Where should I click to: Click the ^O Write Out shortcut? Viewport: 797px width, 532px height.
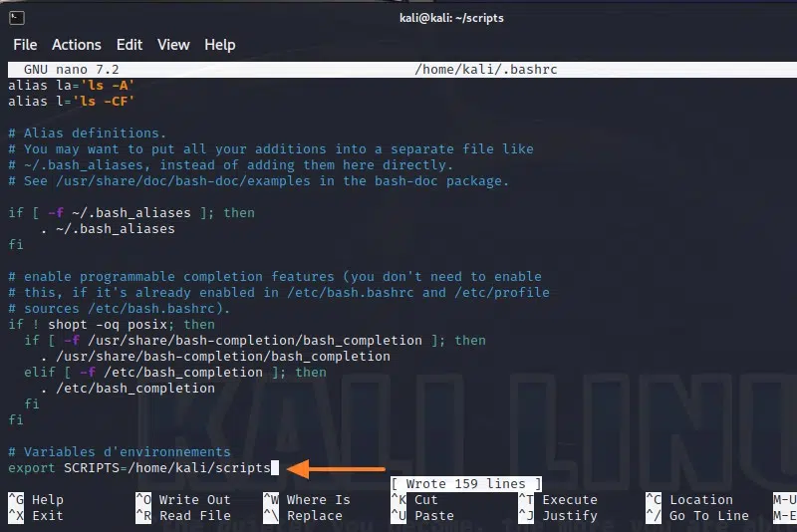(183, 499)
